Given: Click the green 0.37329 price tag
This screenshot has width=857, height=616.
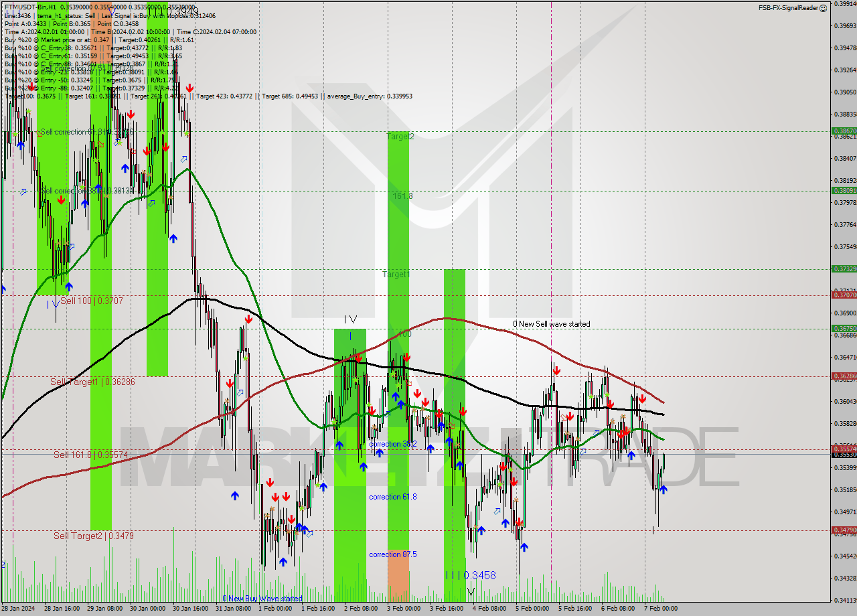Looking at the screenshot, I should pyautogui.click(x=844, y=268).
